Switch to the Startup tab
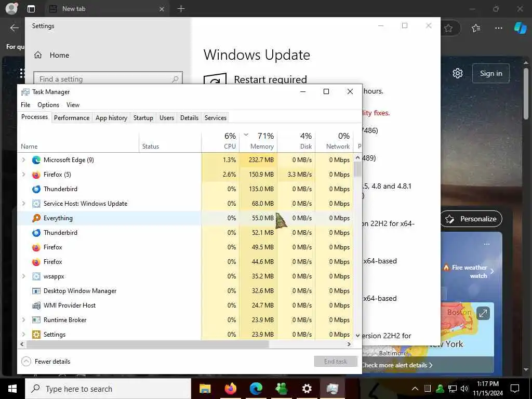Image resolution: width=532 pixels, height=399 pixels. click(143, 118)
